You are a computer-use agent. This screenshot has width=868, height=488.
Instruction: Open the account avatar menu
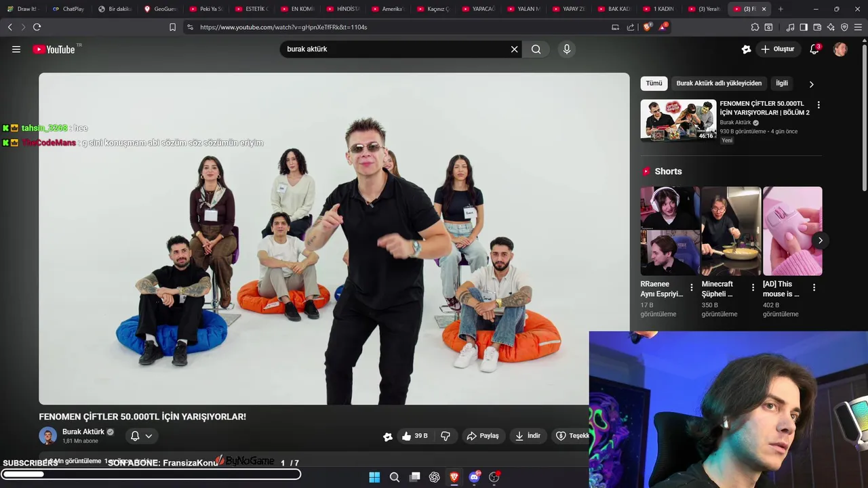tap(840, 49)
